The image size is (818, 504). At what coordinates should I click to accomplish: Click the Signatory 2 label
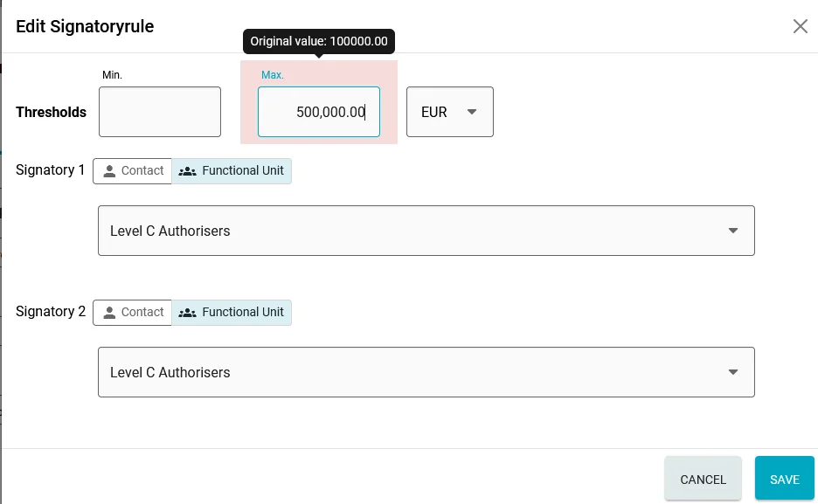pos(51,311)
